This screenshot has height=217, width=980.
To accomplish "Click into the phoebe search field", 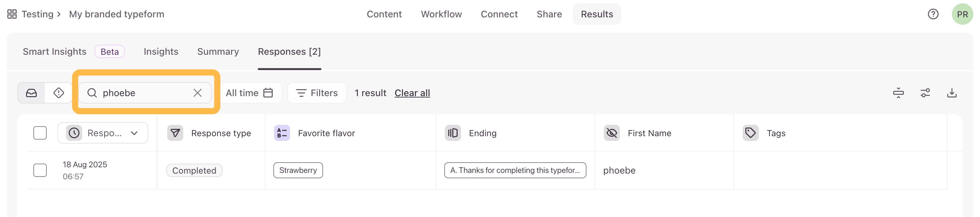I will pos(145,93).
